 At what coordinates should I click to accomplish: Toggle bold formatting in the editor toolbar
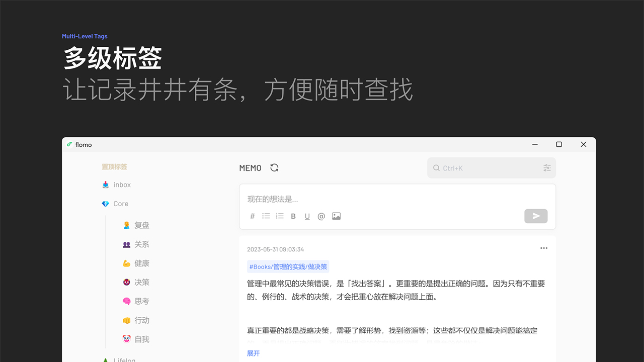coord(293,216)
